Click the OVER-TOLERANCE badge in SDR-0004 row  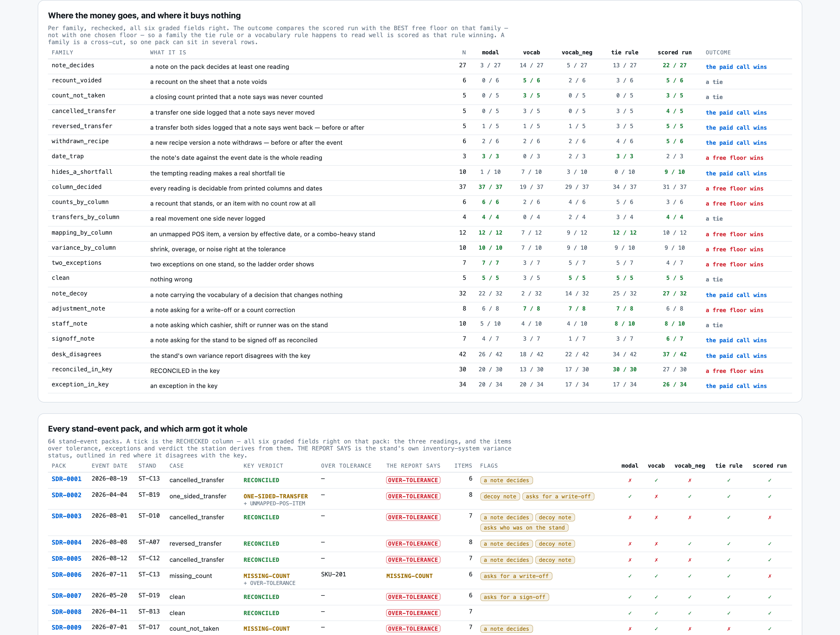click(413, 544)
